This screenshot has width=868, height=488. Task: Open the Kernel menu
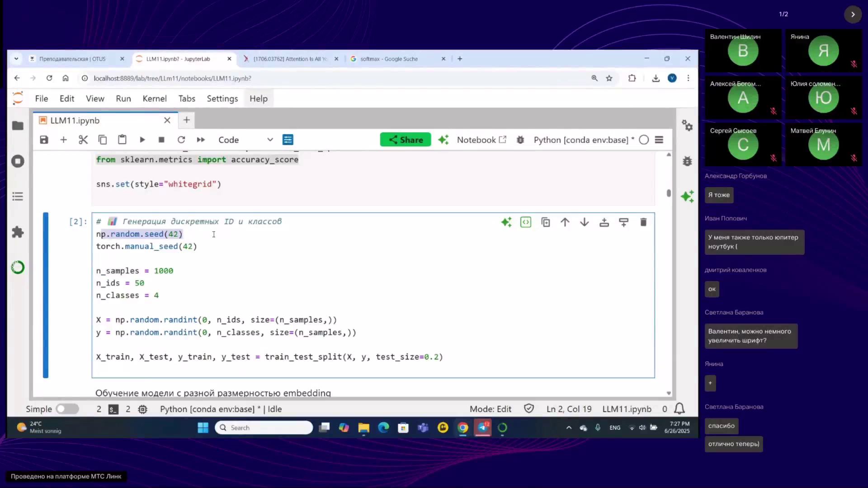click(154, 99)
